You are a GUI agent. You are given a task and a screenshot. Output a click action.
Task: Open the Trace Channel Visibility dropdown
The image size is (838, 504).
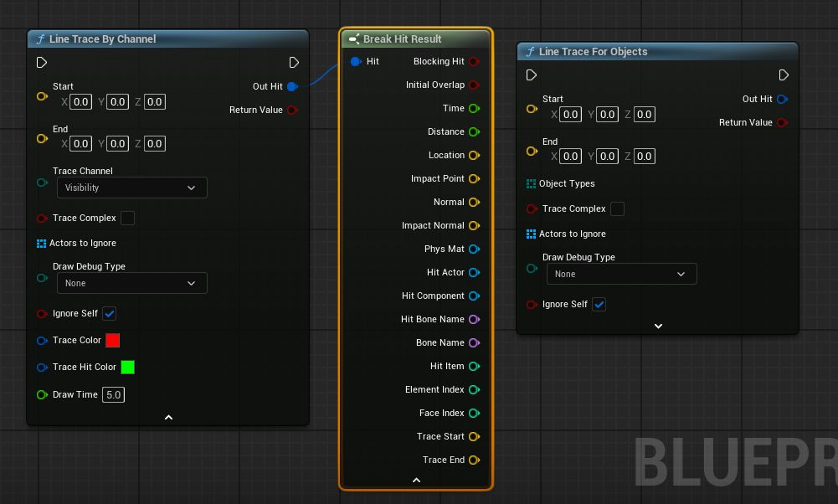[x=132, y=188]
